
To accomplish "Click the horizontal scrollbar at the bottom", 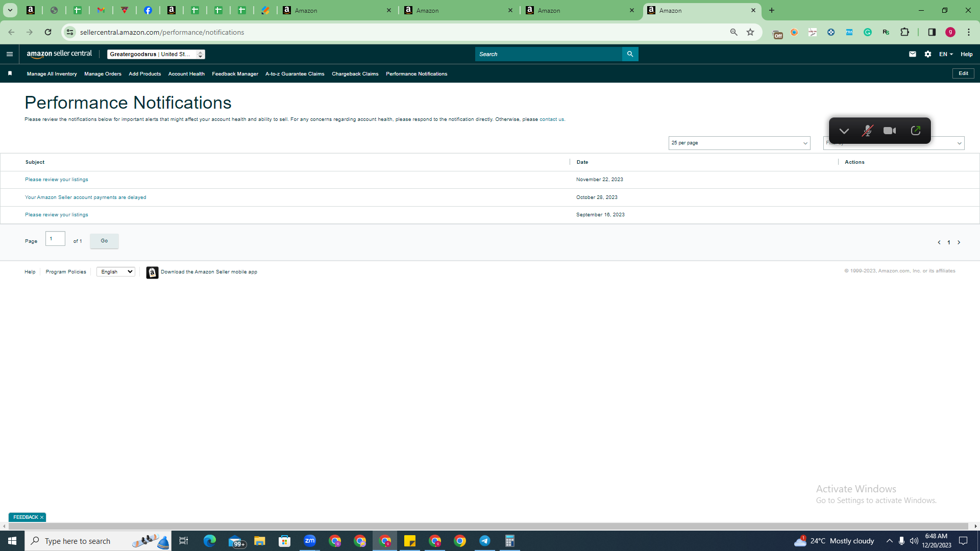I will click(x=487, y=526).
